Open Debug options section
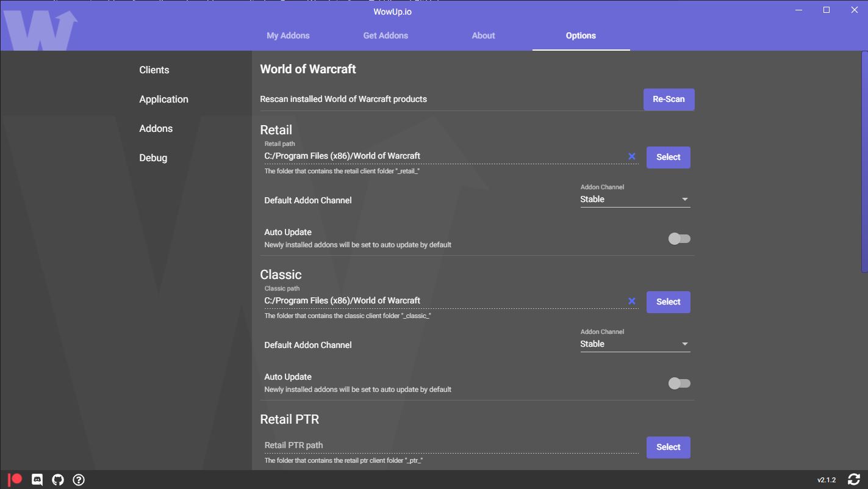Viewport: 868px width, 489px height. (x=153, y=158)
